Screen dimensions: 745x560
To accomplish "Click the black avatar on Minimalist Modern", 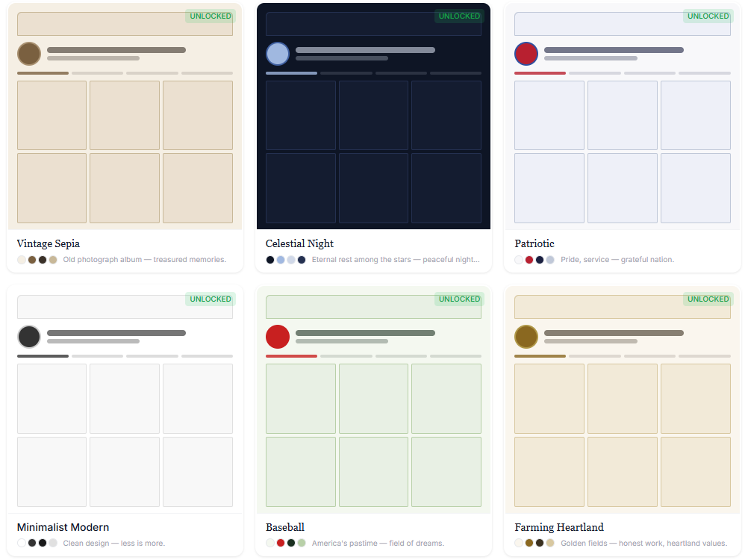I will (x=28, y=337).
